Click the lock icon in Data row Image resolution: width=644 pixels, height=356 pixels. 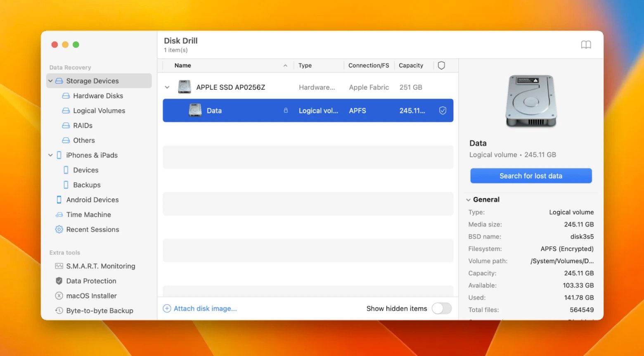(x=286, y=111)
